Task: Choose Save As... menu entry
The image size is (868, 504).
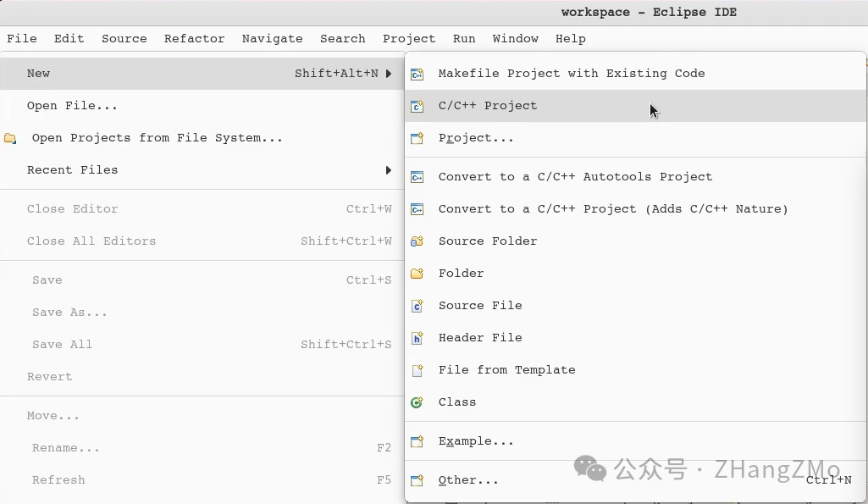Action: pos(202,313)
